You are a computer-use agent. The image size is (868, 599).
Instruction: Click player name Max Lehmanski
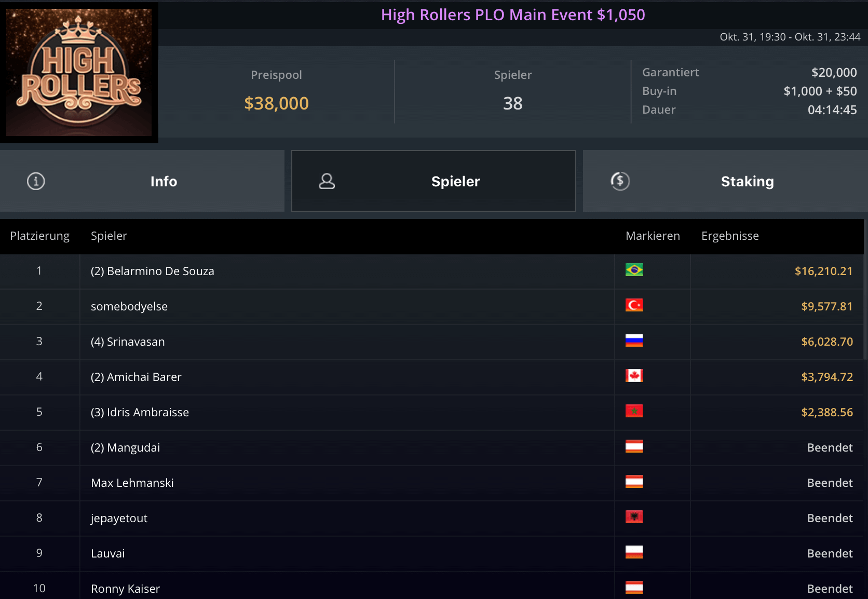click(132, 483)
